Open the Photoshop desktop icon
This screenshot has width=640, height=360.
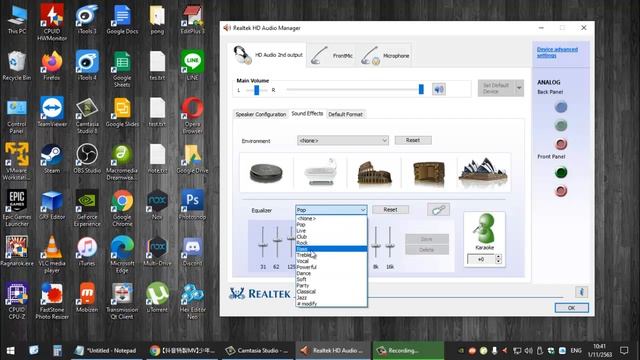[x=192, y=205]
